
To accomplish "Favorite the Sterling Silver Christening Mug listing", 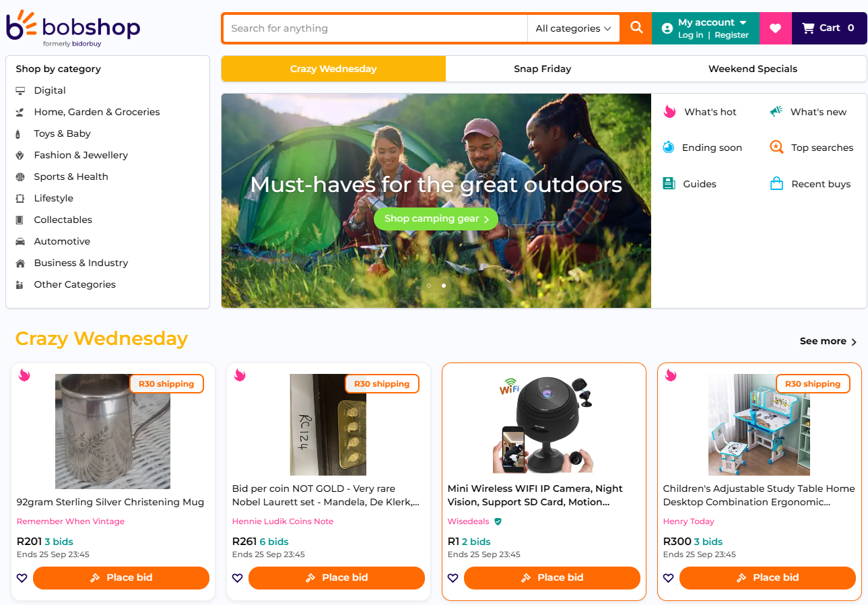I will point(22,578).
